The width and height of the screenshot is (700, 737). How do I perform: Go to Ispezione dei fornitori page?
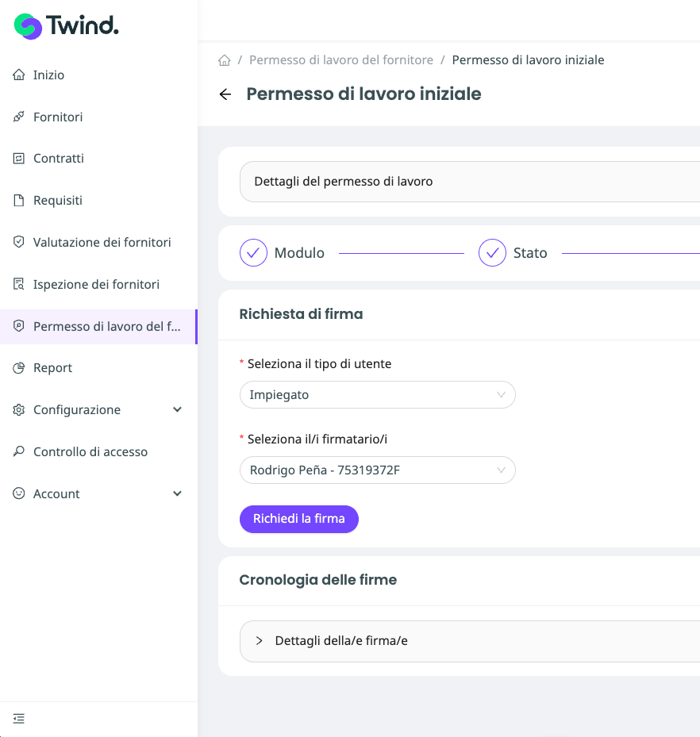[96, 285]
